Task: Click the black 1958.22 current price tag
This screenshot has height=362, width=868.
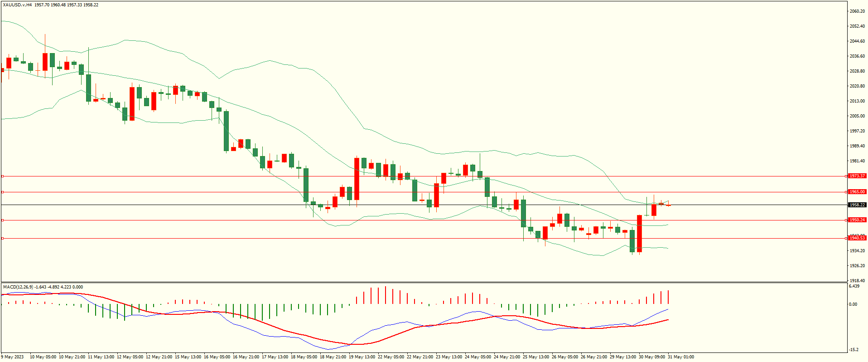Action: 857,205
